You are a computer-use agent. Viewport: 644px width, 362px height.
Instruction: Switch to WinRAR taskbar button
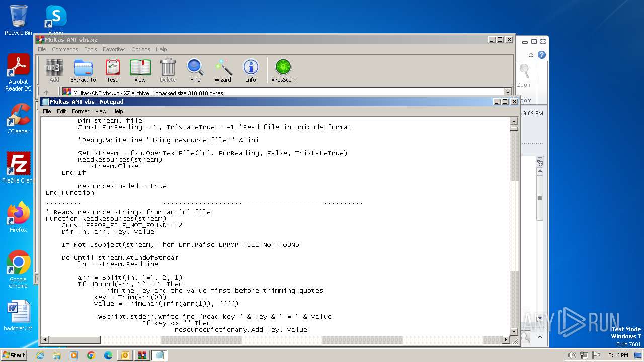point(142,355)
